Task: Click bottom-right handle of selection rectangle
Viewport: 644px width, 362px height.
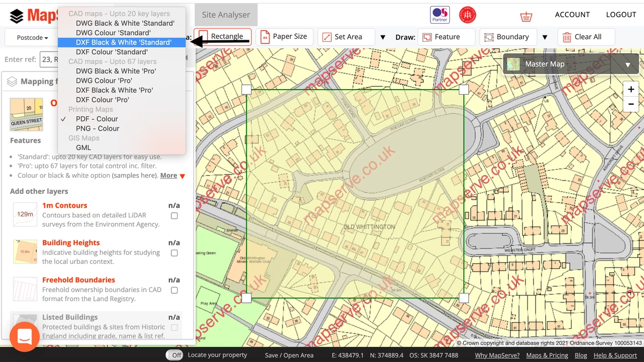Action: 464,298
